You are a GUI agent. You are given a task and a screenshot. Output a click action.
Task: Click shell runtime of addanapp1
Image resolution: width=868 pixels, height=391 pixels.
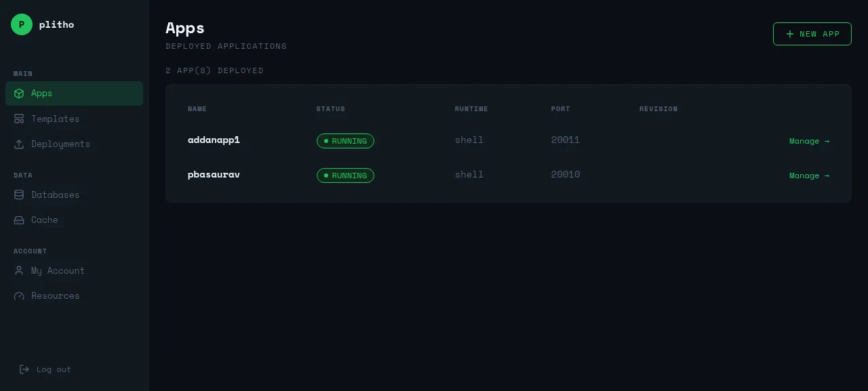[469, 140]
